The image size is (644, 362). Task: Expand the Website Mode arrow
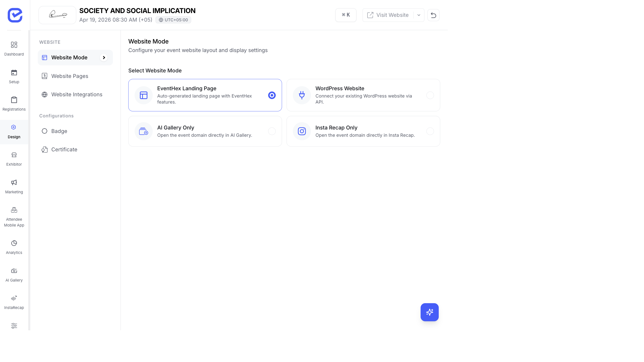pos(104,58)
